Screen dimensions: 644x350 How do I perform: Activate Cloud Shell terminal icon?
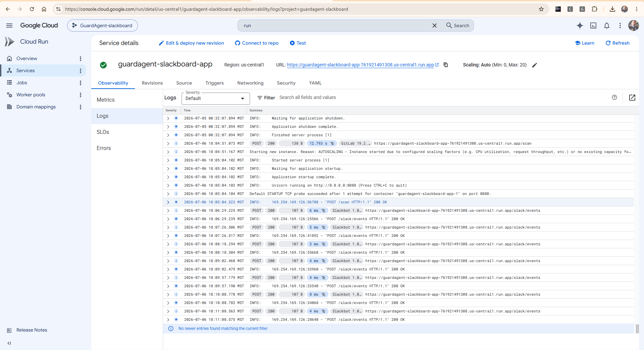[593, 26]
